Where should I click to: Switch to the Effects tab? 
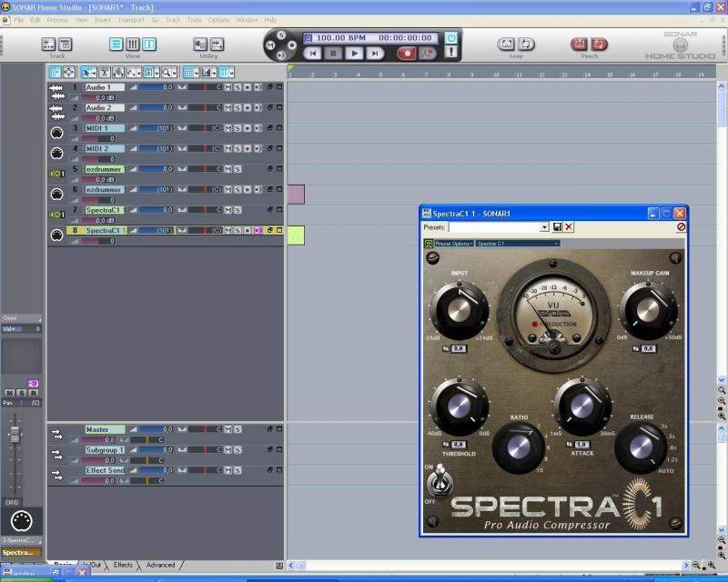(x=123, y=565)
